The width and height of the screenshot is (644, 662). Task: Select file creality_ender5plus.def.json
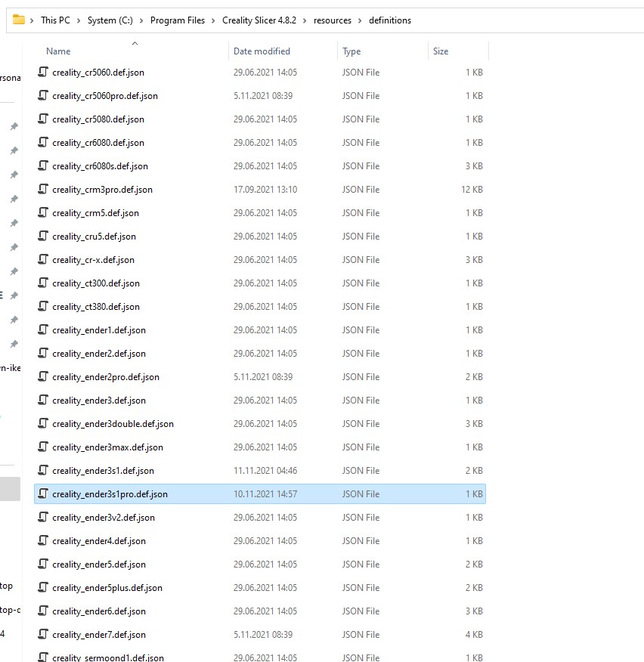coord(260,587)
